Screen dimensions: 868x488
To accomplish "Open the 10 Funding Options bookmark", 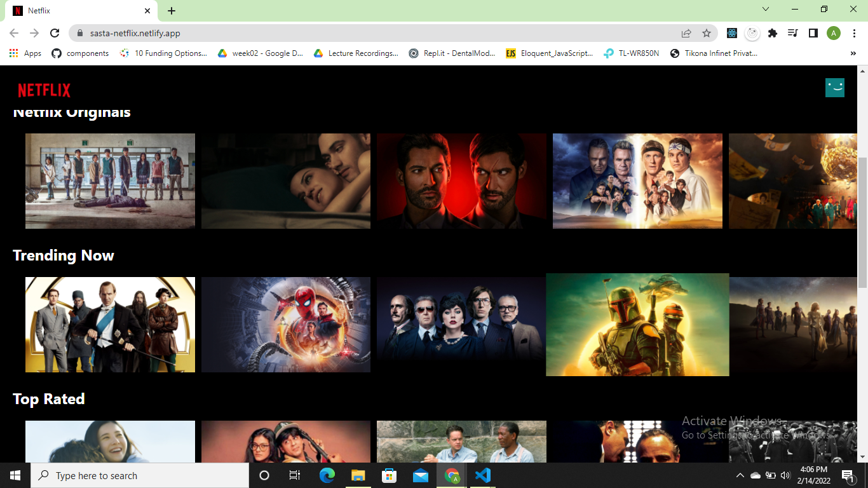I will click(x=164, y=53).
